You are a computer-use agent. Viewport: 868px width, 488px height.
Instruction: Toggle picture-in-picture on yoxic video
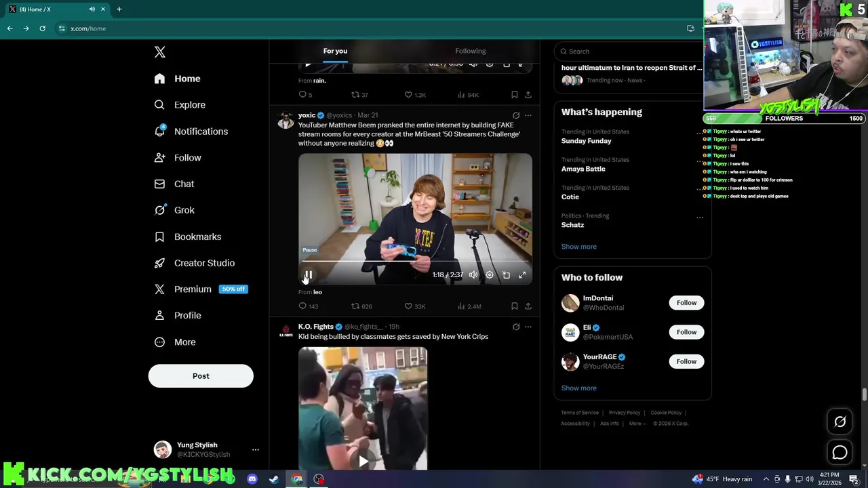506,275
